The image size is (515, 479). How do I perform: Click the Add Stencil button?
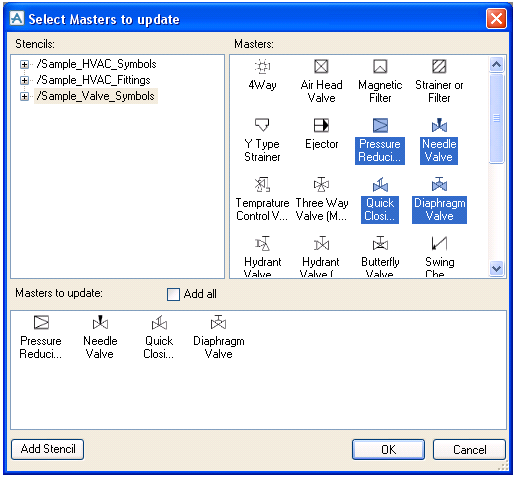click(x=47, y=449)
